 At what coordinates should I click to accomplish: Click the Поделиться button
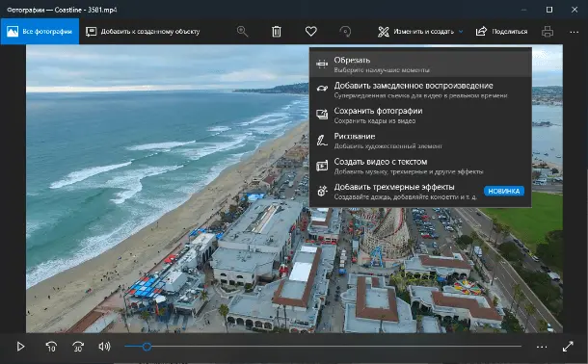(x=501, y=32)
